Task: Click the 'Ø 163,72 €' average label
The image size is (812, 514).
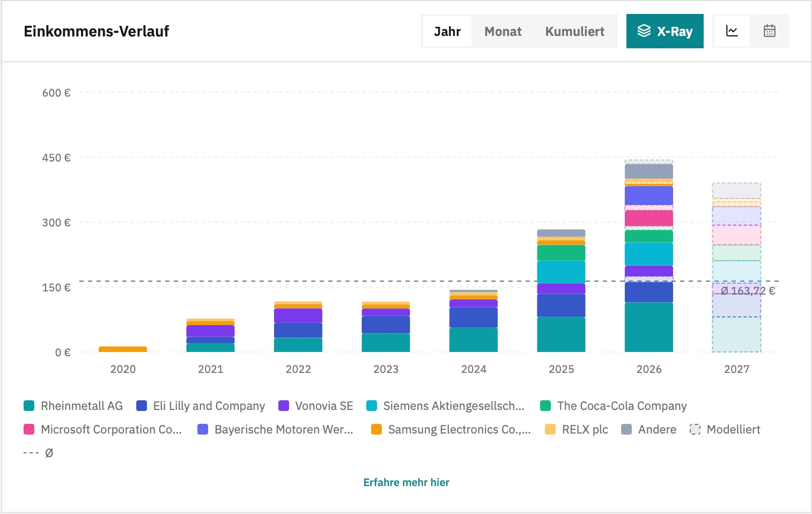Action: tap(748, 291)
